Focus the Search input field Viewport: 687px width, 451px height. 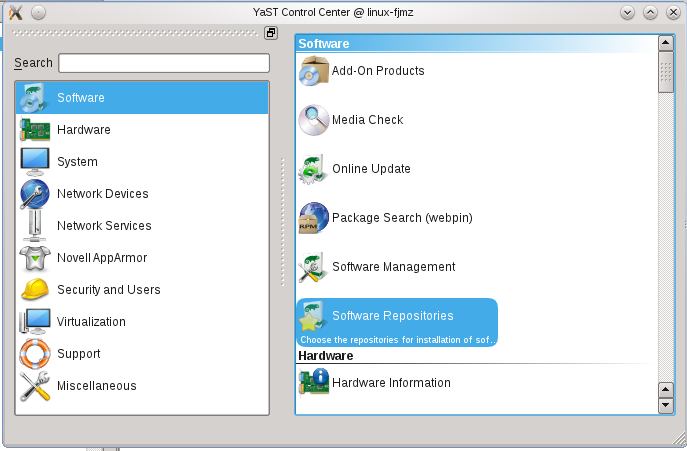click(164, 63)
